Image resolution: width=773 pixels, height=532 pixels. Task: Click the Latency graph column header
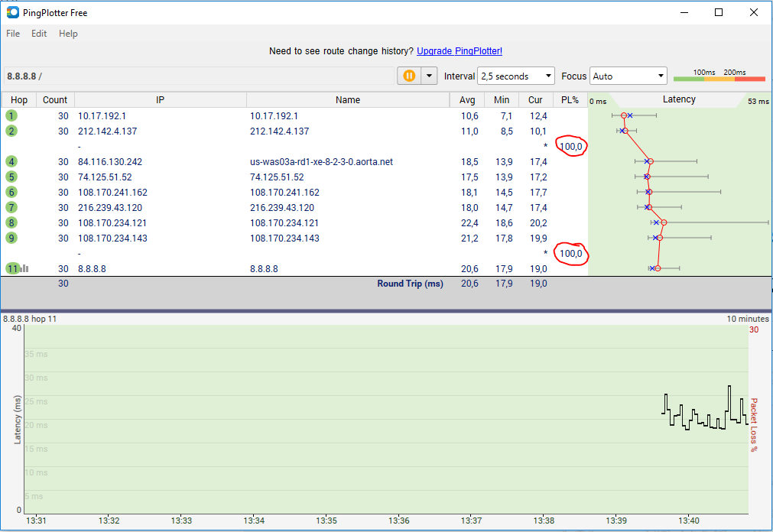[679, 99]
